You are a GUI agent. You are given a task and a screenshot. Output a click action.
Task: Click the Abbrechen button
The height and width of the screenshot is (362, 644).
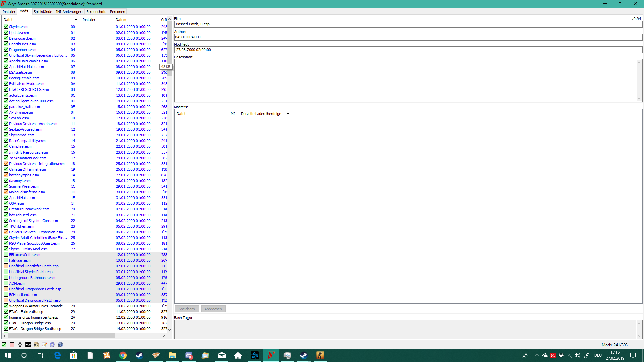coord(213,309)
